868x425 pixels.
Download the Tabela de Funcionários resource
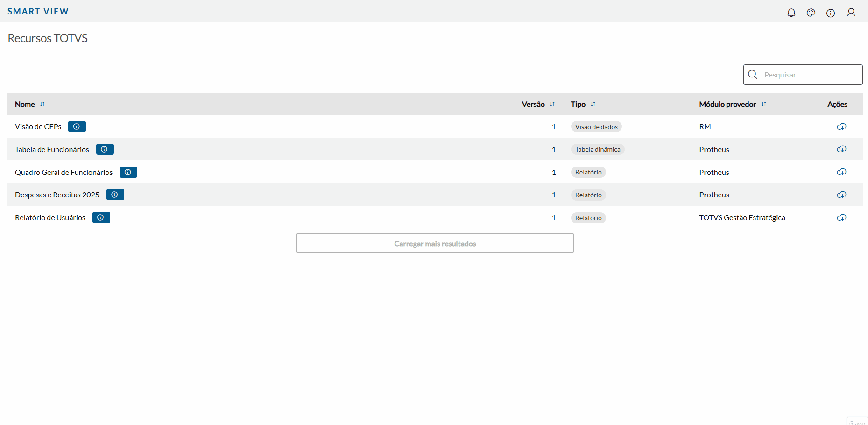841,149
